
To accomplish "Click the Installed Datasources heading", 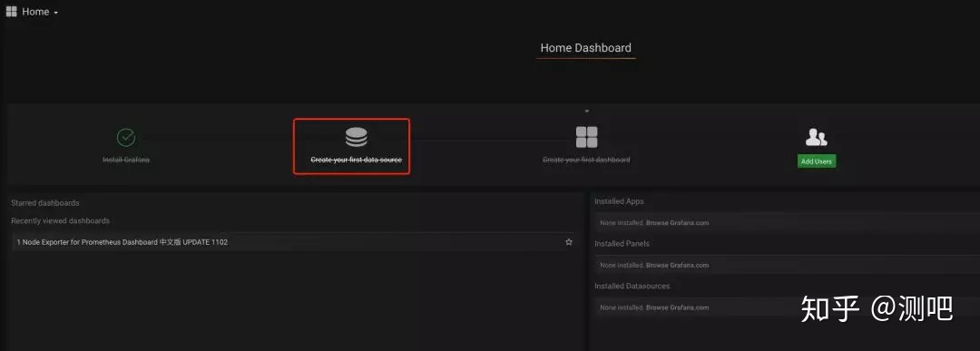I will 632,286.
